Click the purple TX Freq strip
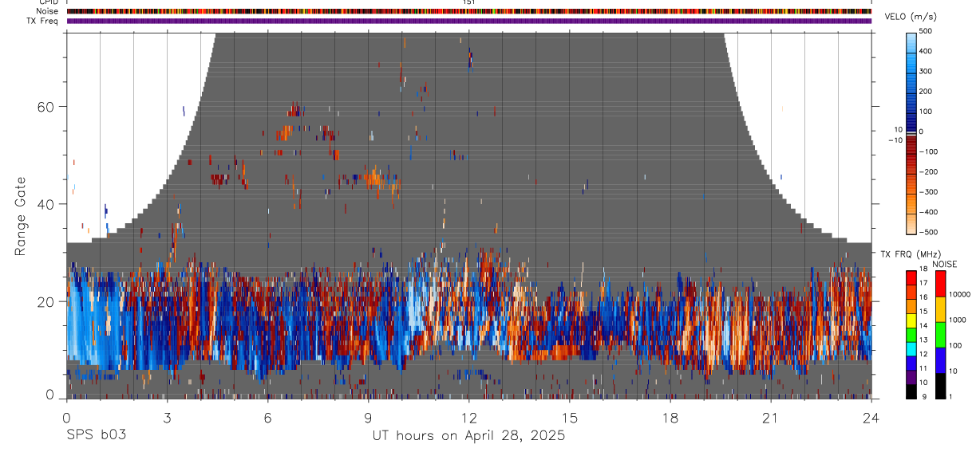 (x=469, y=21)
